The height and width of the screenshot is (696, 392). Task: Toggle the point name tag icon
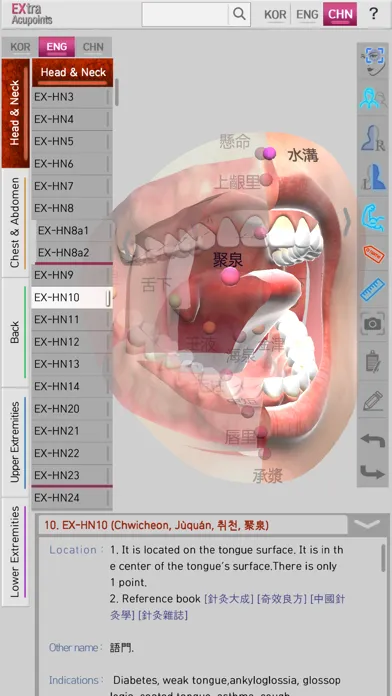(372, 254)
